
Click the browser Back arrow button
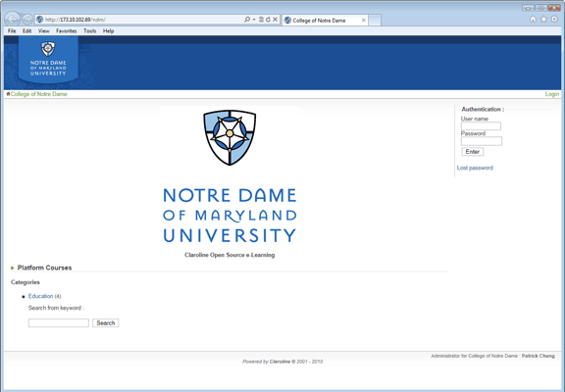click(13, 19)
